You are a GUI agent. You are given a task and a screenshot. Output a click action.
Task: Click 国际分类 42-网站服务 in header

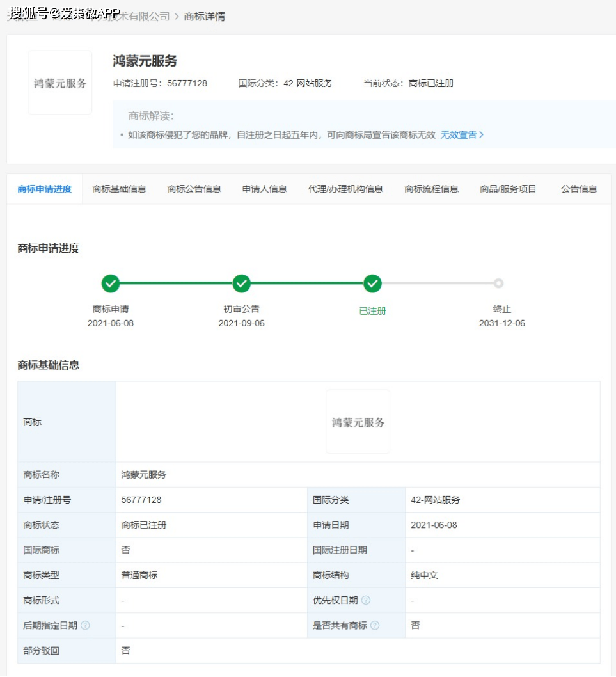tap(285, 83)
